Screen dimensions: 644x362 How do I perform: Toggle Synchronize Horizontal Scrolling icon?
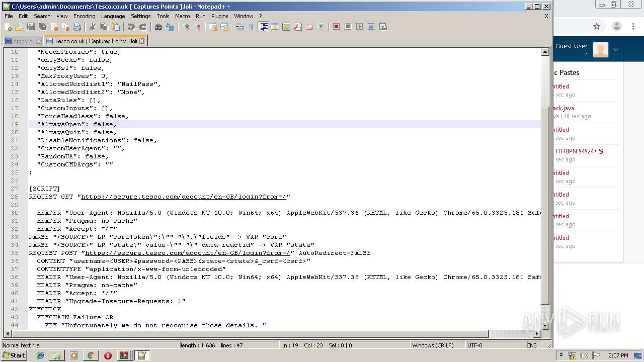click(224, 27)
